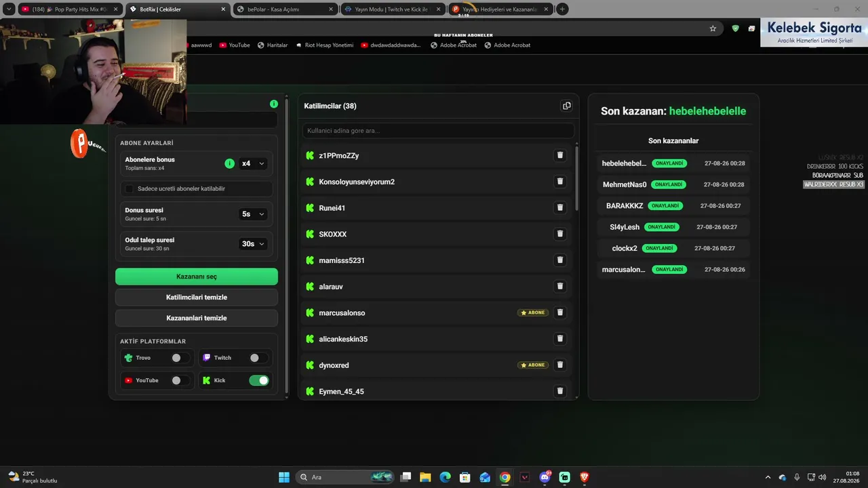This screenshot has height=488, width=868.
Task: Open weather widget showing 23°C
Action: click(x=33, y=477)
